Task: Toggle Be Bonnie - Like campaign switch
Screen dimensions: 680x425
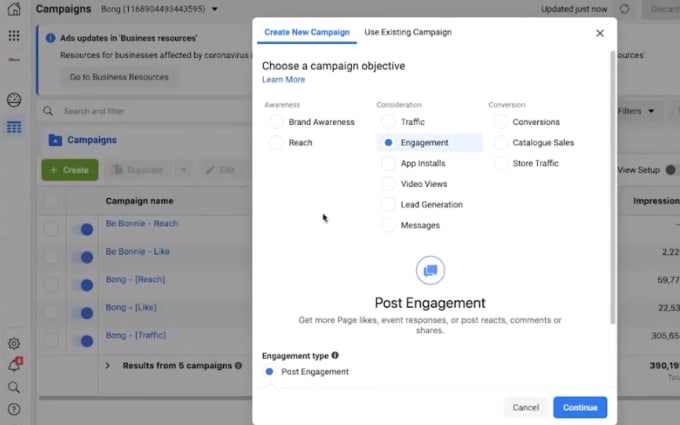Action: click(83, 257)
